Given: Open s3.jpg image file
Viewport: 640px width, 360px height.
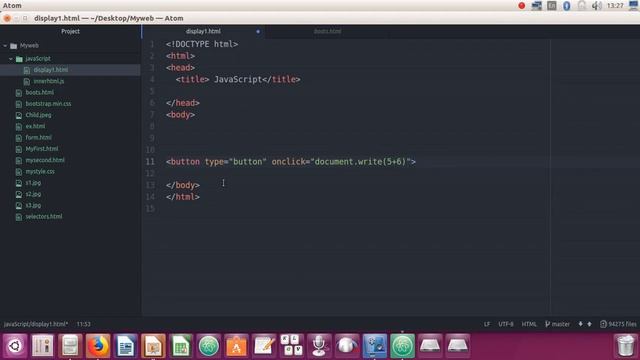Looking at the screenshot, I should (x=33, y=205).
